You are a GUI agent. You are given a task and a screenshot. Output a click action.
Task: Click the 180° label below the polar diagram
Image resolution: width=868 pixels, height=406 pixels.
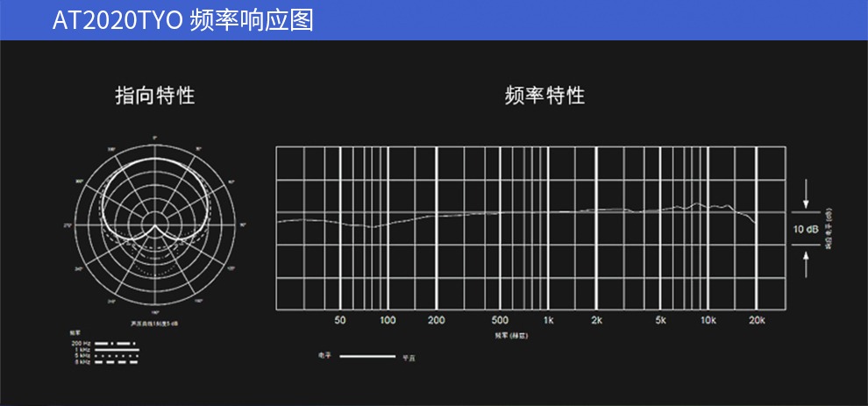click(x=155, y=312)
